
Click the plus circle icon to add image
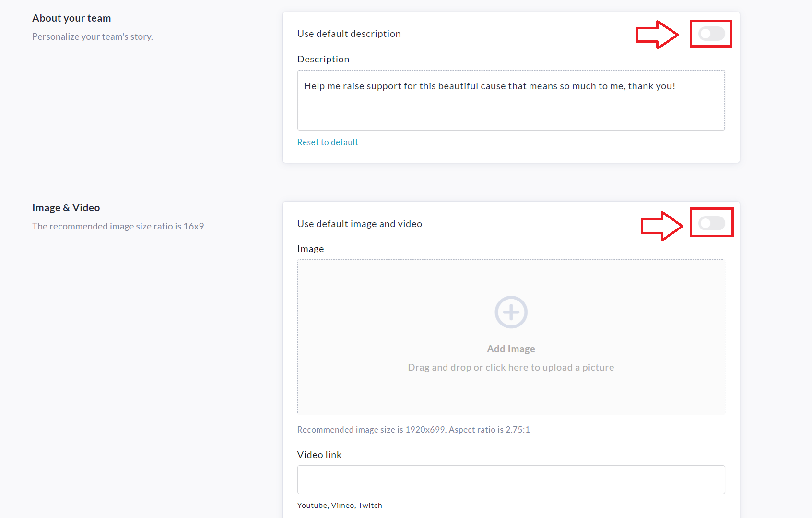[511, 312]
